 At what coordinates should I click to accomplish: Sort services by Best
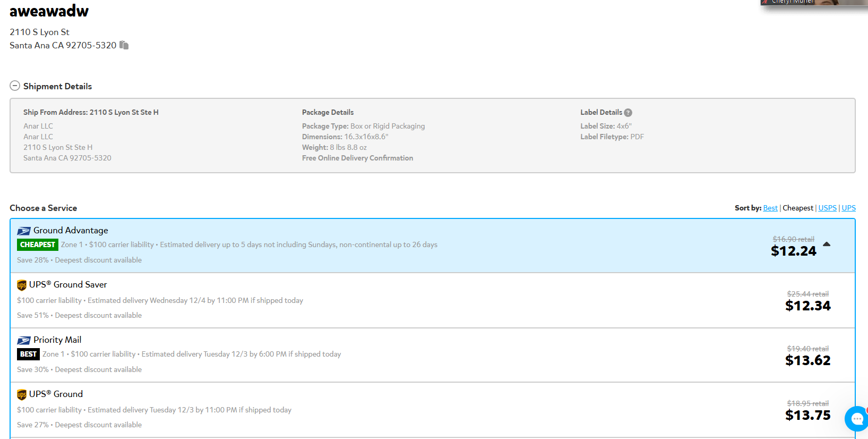point(770,208)
